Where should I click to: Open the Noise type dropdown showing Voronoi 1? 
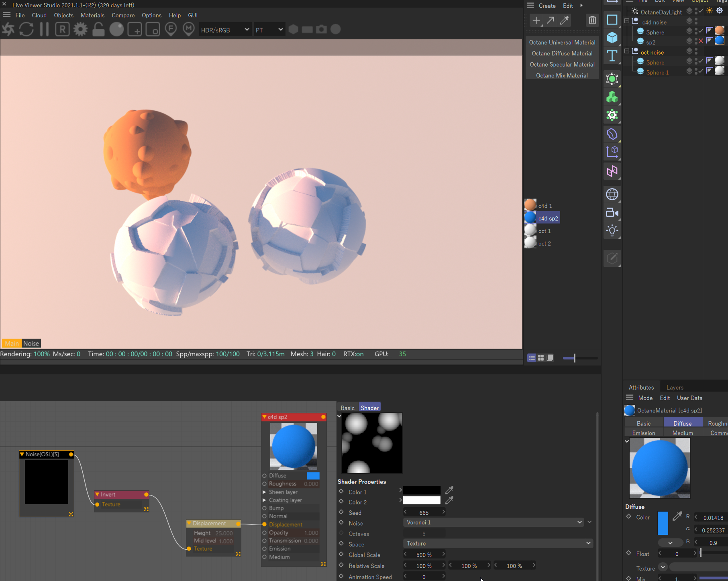493,522
